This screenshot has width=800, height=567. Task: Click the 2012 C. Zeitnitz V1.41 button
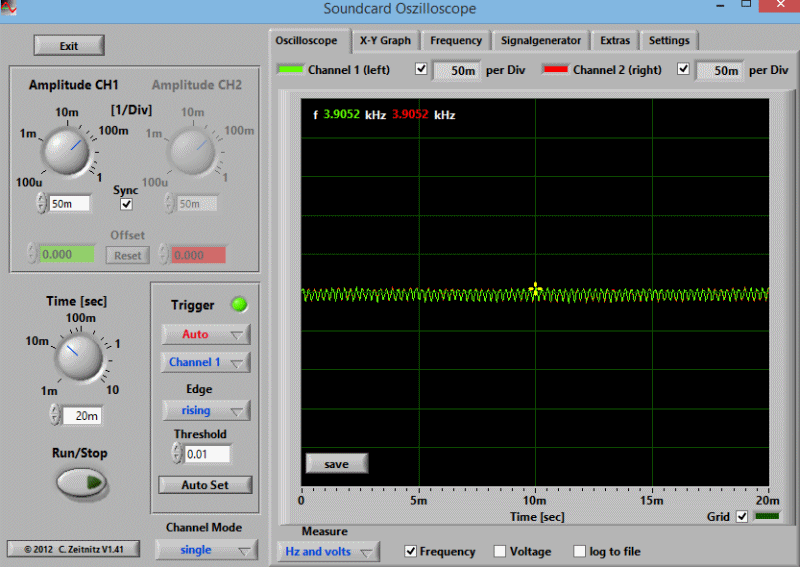(73, 549)
